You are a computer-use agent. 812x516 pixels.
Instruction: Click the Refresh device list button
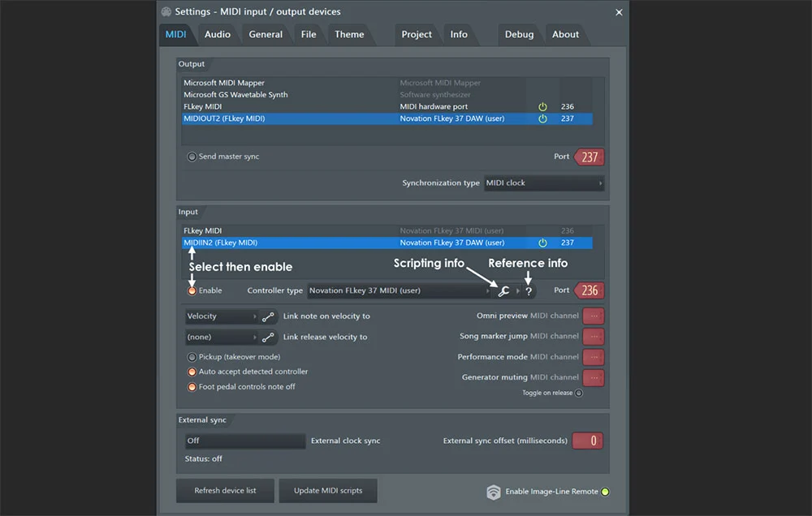click(x=225, y=491)
